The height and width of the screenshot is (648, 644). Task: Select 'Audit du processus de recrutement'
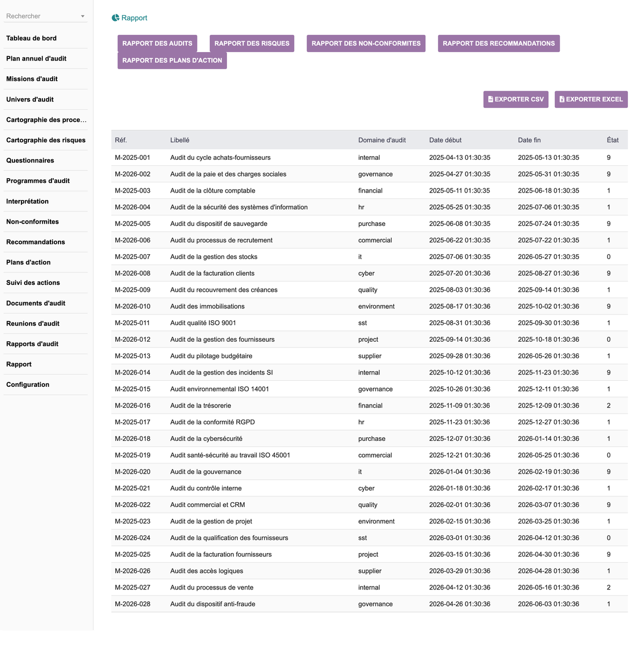click(221, 240)
